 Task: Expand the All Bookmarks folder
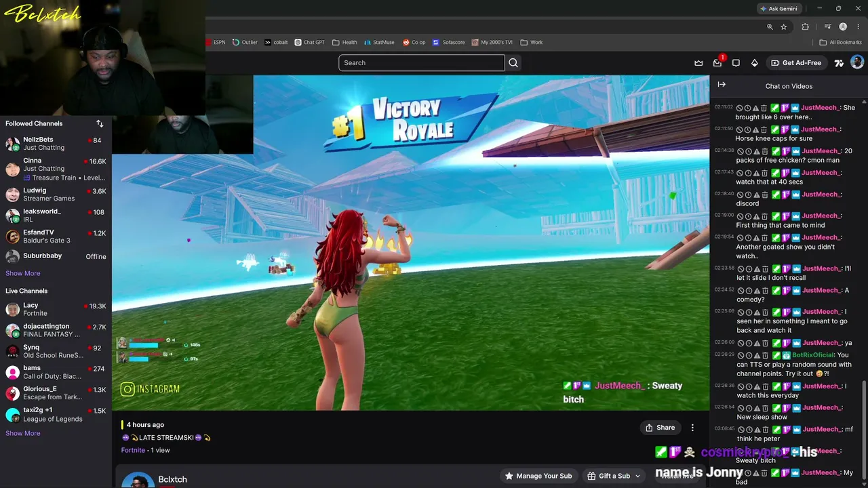pos(840,42)
